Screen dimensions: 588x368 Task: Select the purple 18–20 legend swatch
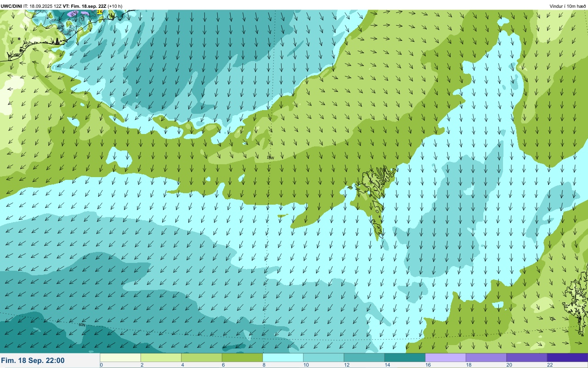486,357
